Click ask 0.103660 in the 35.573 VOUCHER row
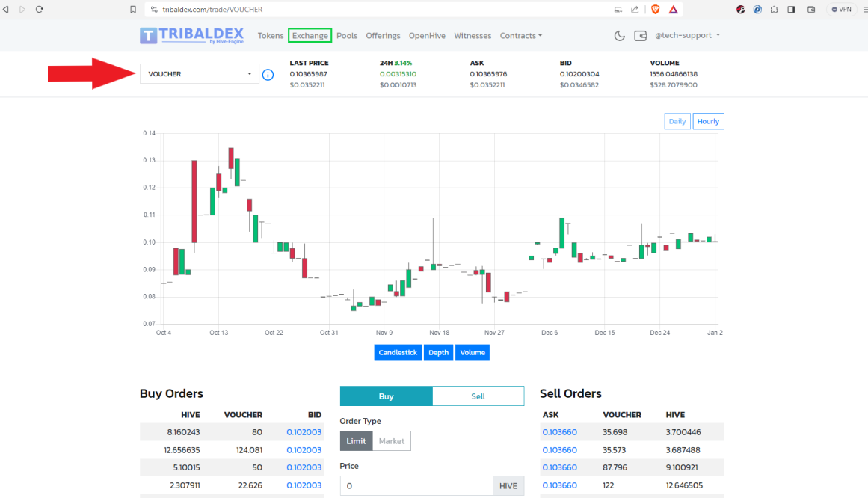Screen dimensions: 868x498 (560, 450)
